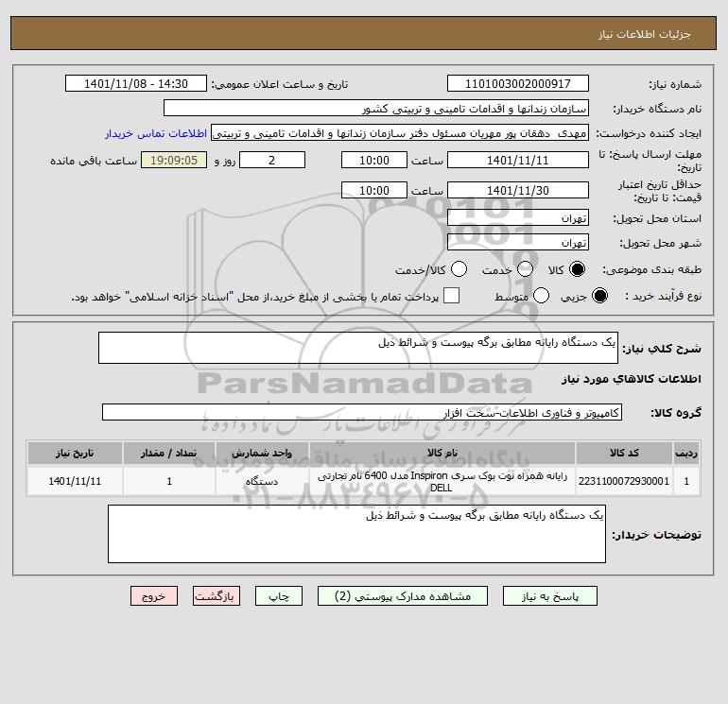The image size is (728, 704).
Task: Click the delivery city تهران field
Action: pos(518,242)
